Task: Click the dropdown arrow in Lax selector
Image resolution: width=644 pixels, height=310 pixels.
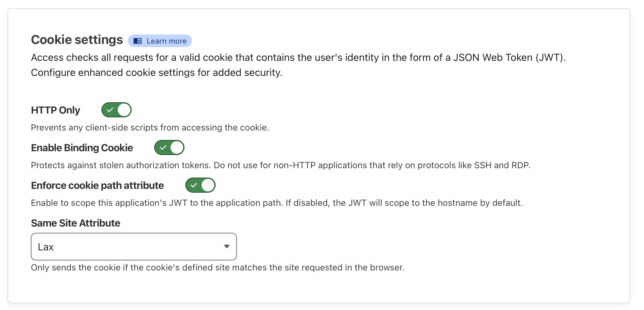Action: click(226, 247)
